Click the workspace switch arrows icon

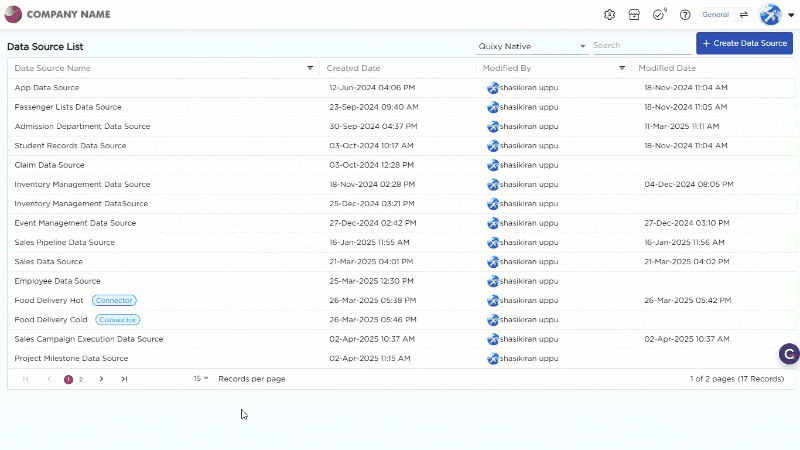[743, 15]
